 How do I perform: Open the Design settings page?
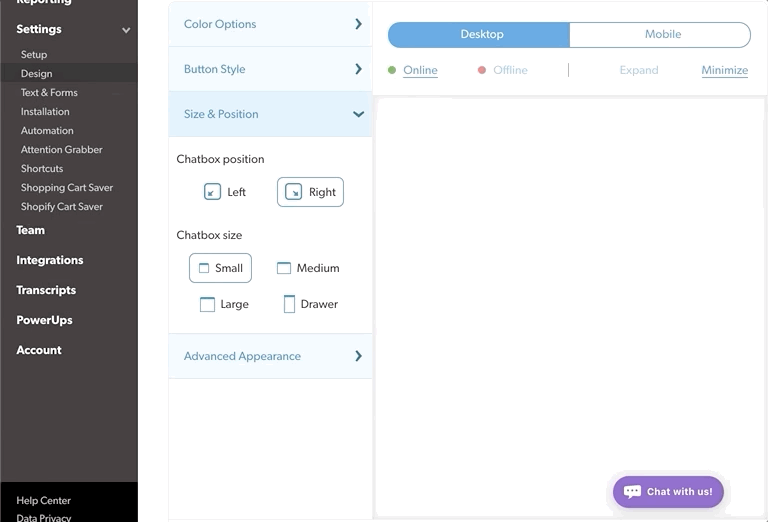point(36,73)
